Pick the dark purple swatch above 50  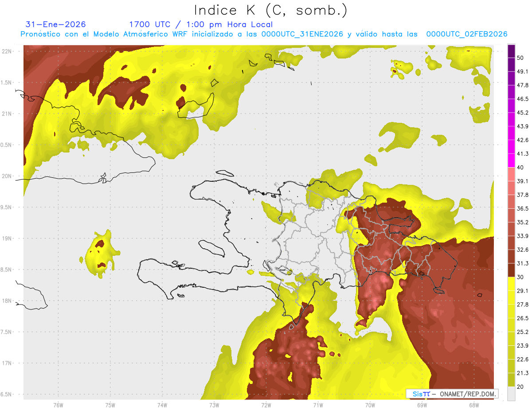(x=511, y=51)
